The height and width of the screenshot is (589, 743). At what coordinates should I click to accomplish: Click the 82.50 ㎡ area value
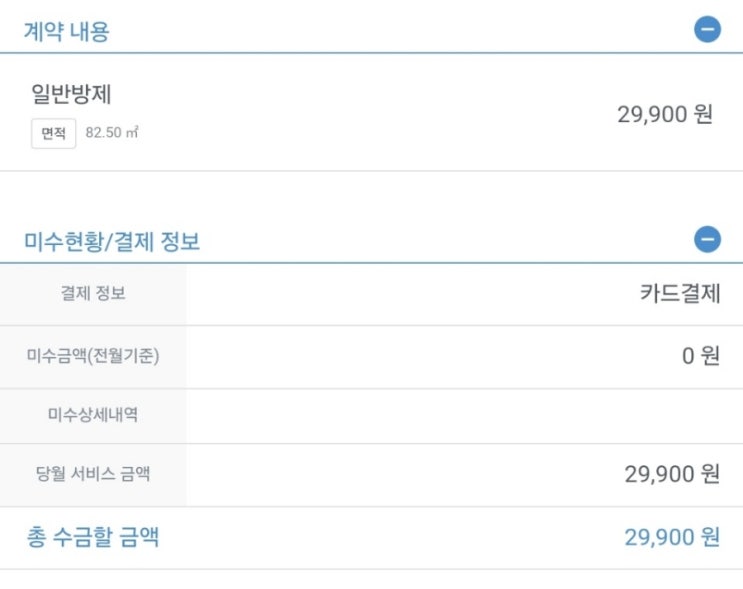(111, 133)
